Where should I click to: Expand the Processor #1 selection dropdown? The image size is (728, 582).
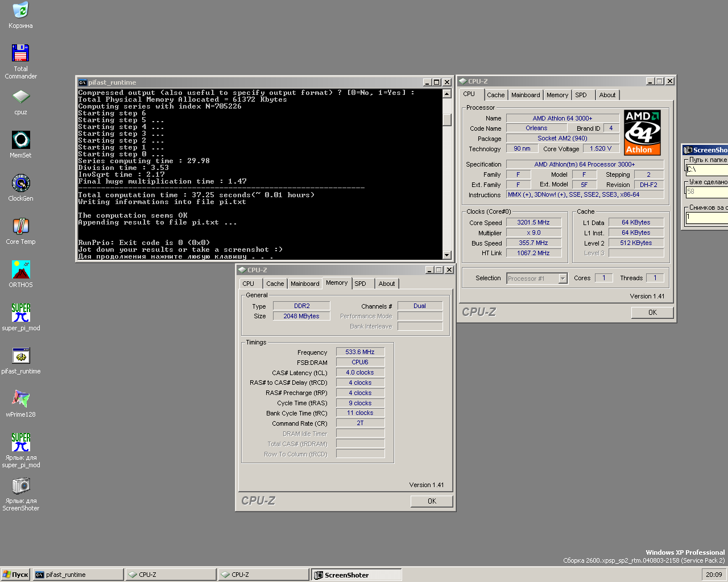pos(562,278)
